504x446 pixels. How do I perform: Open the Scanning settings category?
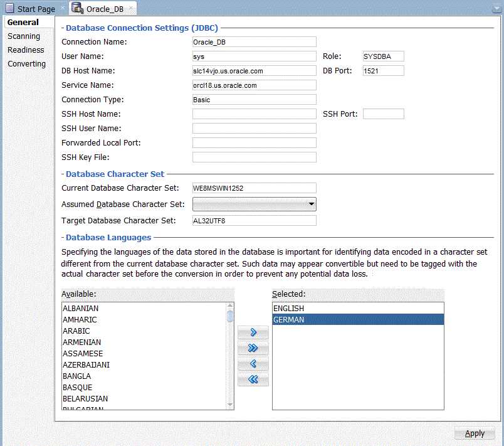pos(24,36)
